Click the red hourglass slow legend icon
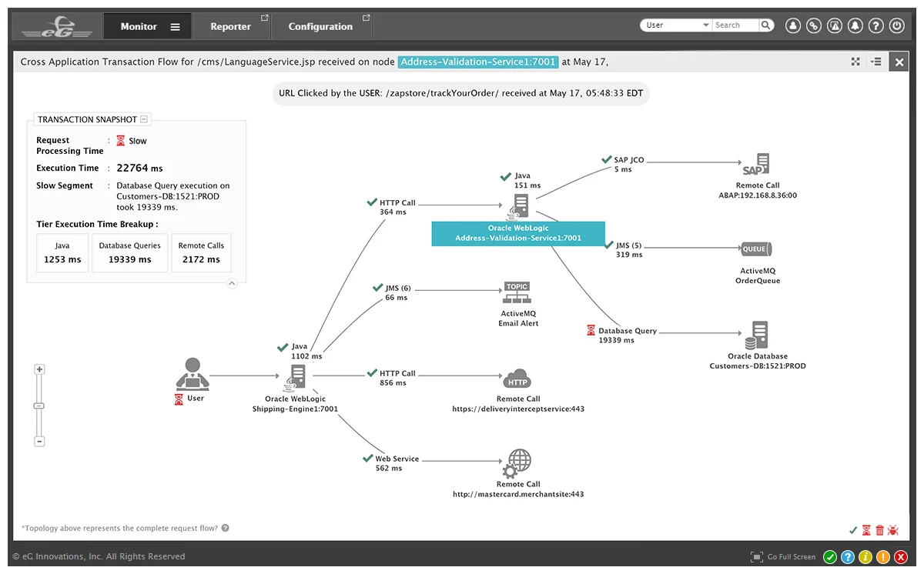 pyautogui.click(x=866, y=530)
